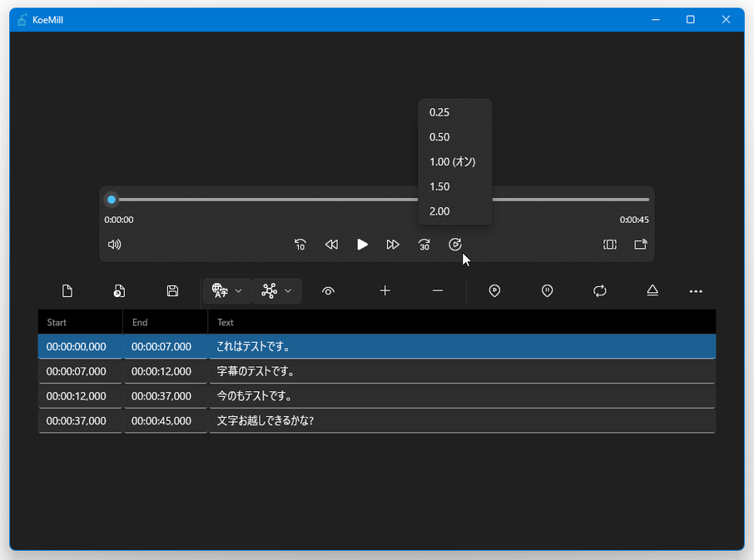
Task: Toggle the loop repeat icon
Action: pos(599,290)
